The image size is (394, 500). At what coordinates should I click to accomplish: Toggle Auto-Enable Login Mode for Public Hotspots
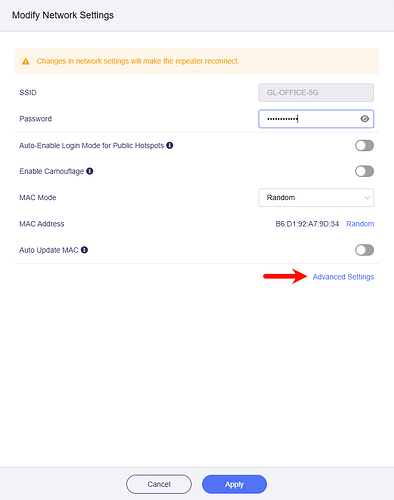(x=364, y=145)
